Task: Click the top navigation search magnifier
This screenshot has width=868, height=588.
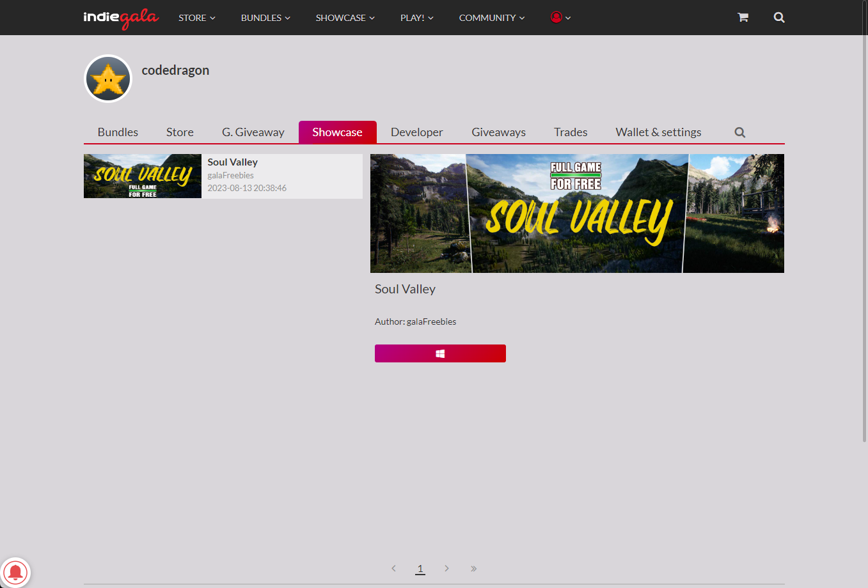Action: pos(779,17)
